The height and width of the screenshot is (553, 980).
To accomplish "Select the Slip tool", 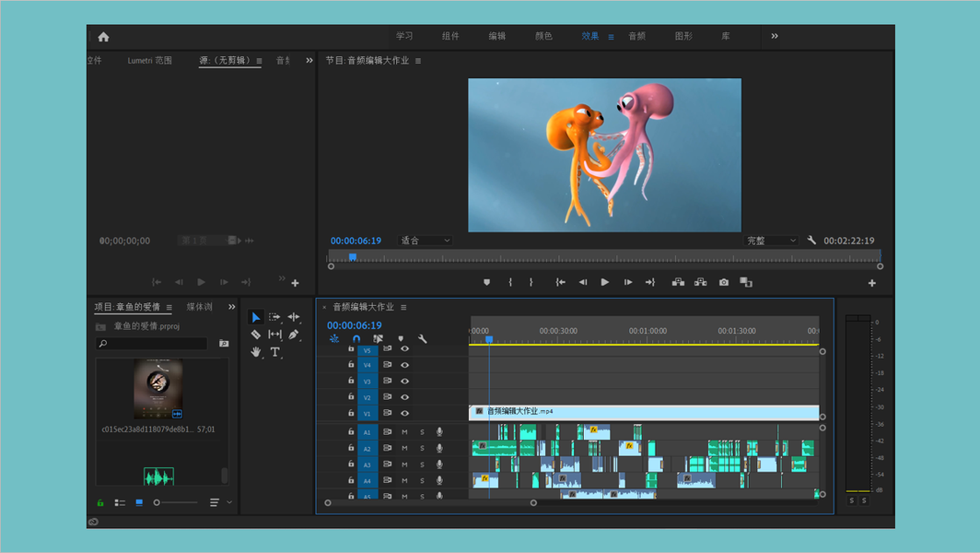I will click(x=274, y=335).
